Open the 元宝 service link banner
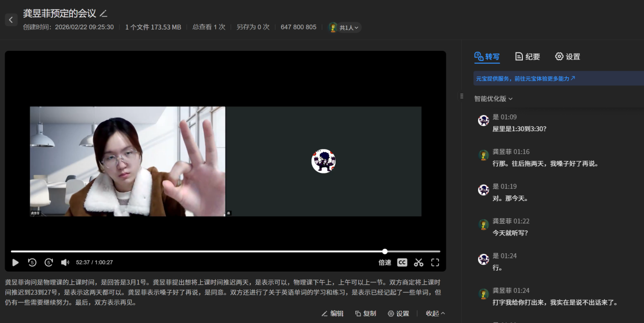The image size is (644, 323). pyautogui.click(x=526, y=79)
